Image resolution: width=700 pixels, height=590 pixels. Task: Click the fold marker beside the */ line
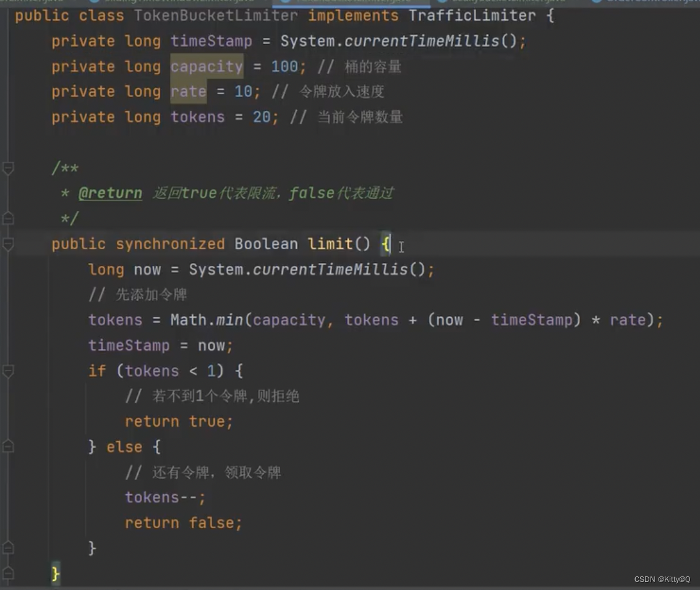8,218
